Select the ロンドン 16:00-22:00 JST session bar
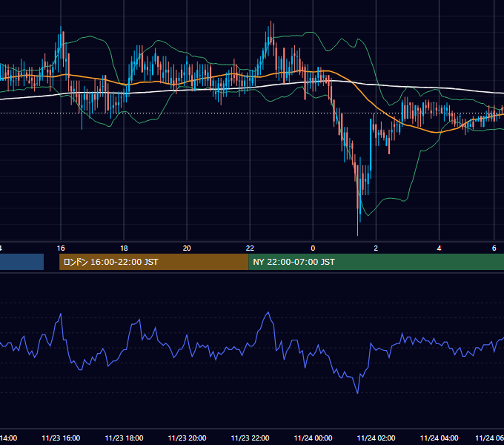Screen dimensions: 504x445 pos(153,262)
